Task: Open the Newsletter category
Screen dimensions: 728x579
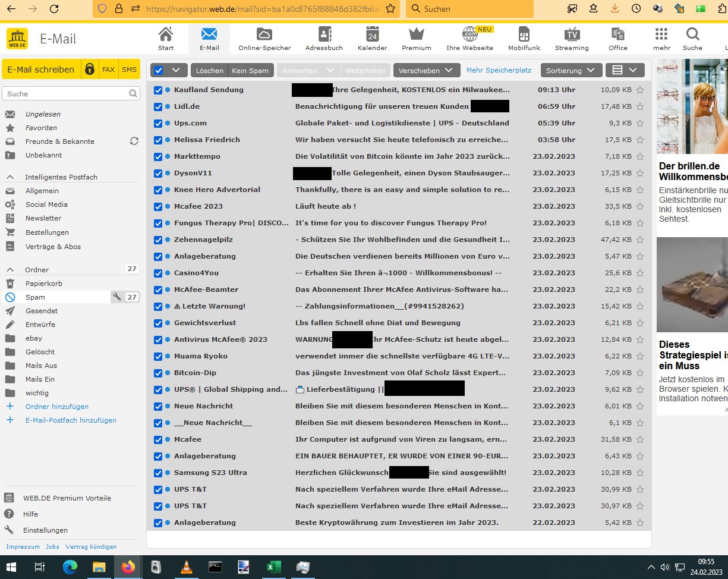Action: 43,218
